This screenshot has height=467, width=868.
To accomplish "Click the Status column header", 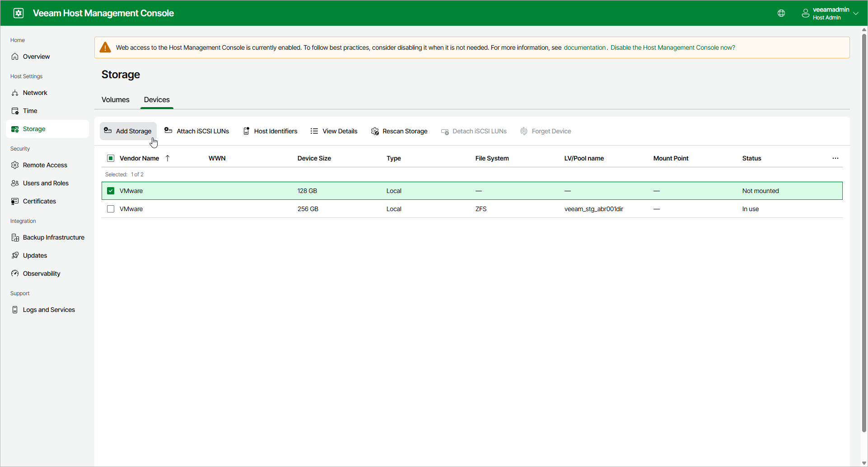I will (751, 158).
